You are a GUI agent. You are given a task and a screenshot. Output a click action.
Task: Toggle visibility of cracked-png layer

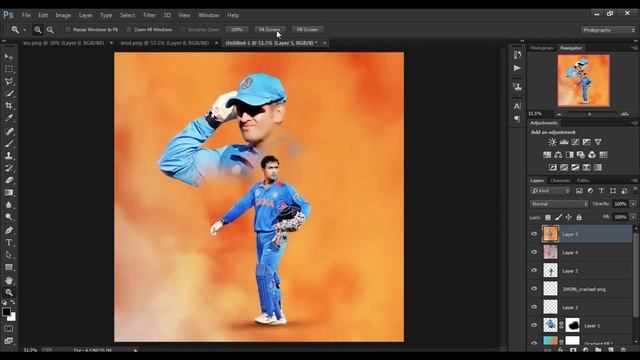coord(534,289)
